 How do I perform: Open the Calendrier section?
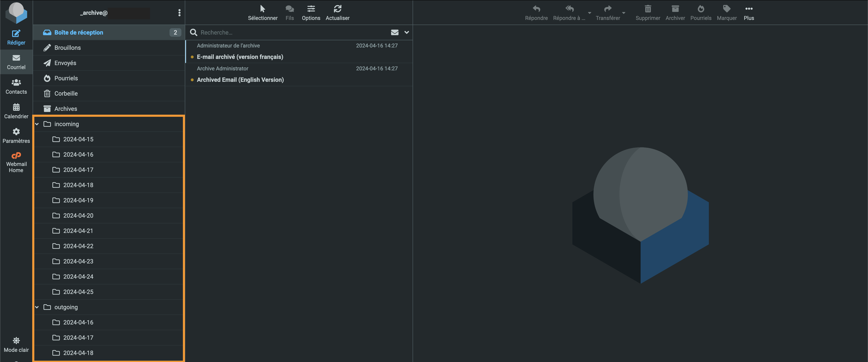coord(16,111)
